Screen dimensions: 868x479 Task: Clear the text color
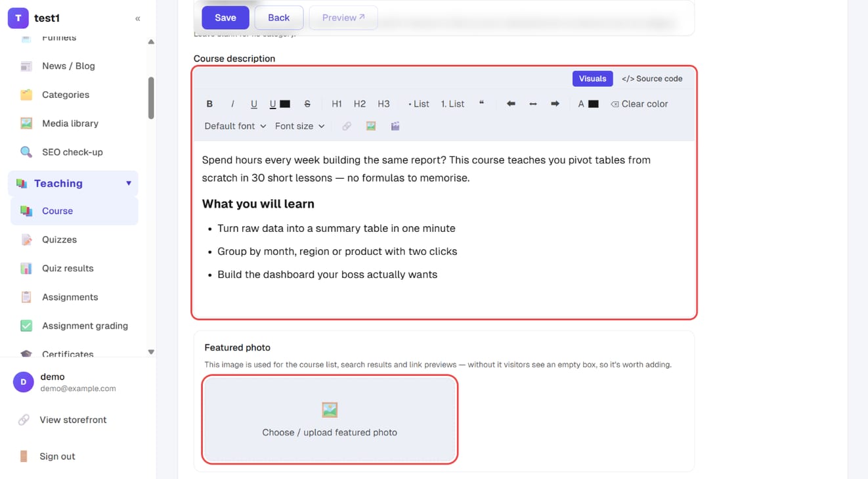tap(639, 104)
